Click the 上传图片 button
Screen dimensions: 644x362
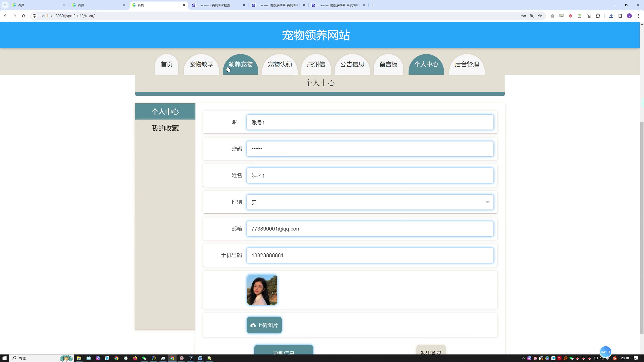264,325
